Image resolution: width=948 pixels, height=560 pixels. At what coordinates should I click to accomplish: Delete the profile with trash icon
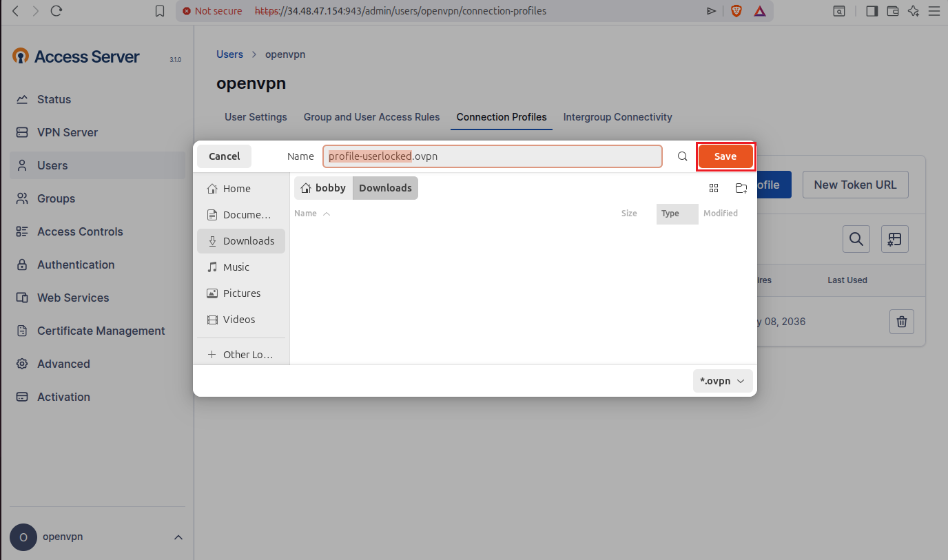coord(902,322)
